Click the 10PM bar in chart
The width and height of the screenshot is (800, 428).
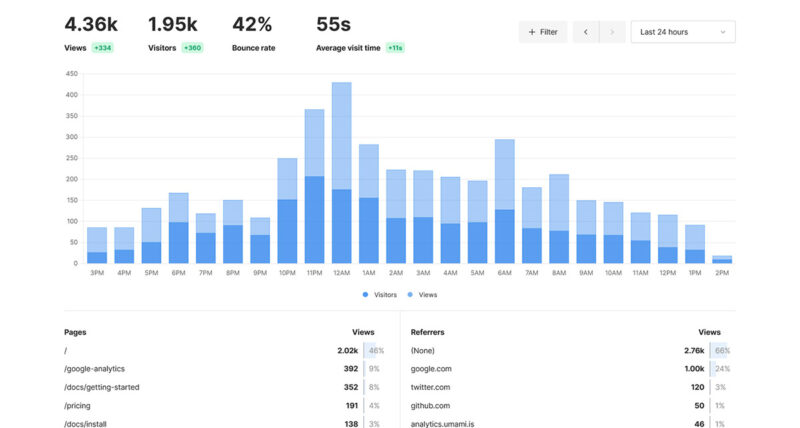tap(287, 211)
